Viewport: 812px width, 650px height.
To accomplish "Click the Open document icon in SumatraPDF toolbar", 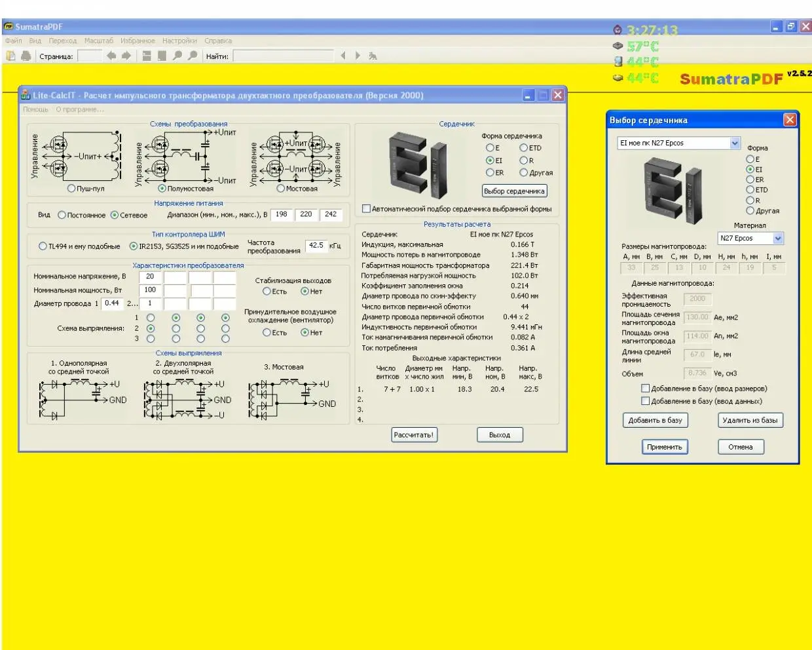I will pos(10,56).
